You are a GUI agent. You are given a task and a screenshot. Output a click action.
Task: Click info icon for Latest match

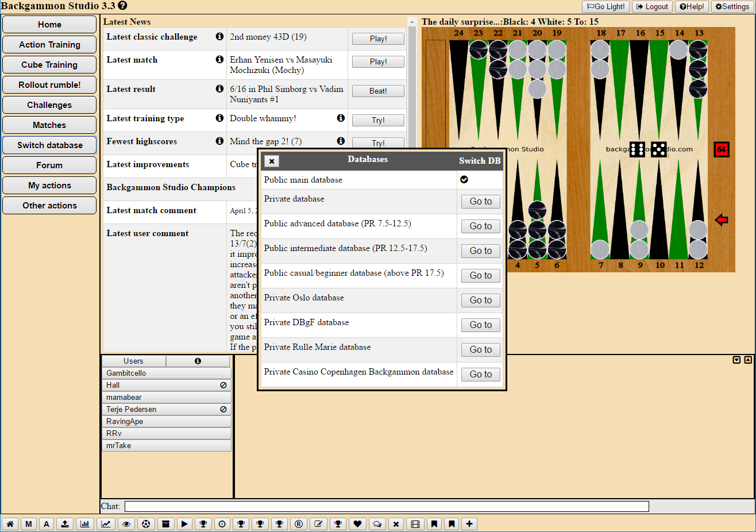[x=219, y=59]
